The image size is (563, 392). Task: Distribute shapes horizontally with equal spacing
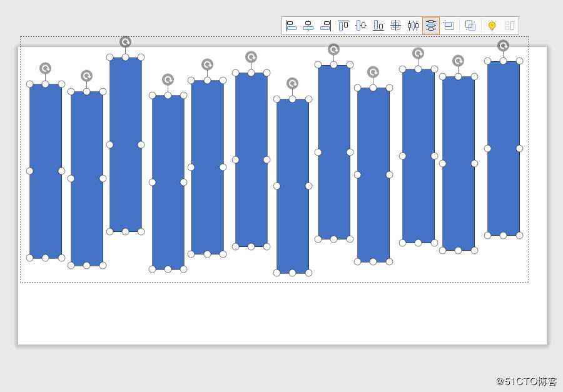click(413, 26)
